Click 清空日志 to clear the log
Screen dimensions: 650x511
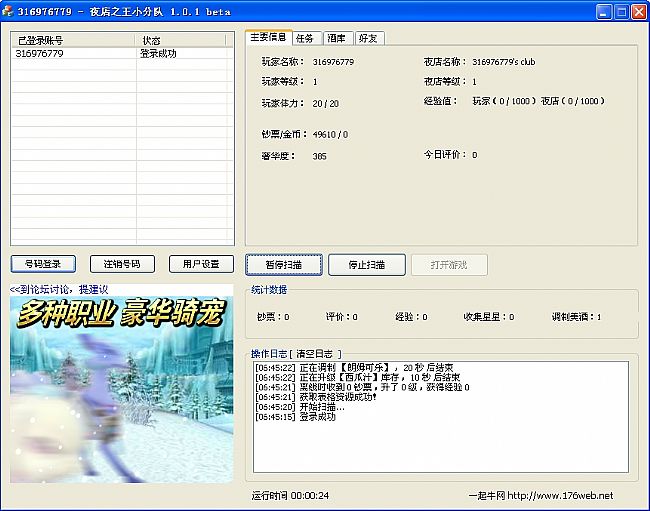(x=315, y=354)
